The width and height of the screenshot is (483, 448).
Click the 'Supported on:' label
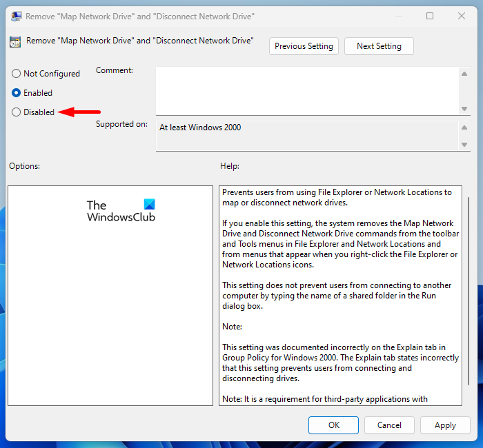121,124
